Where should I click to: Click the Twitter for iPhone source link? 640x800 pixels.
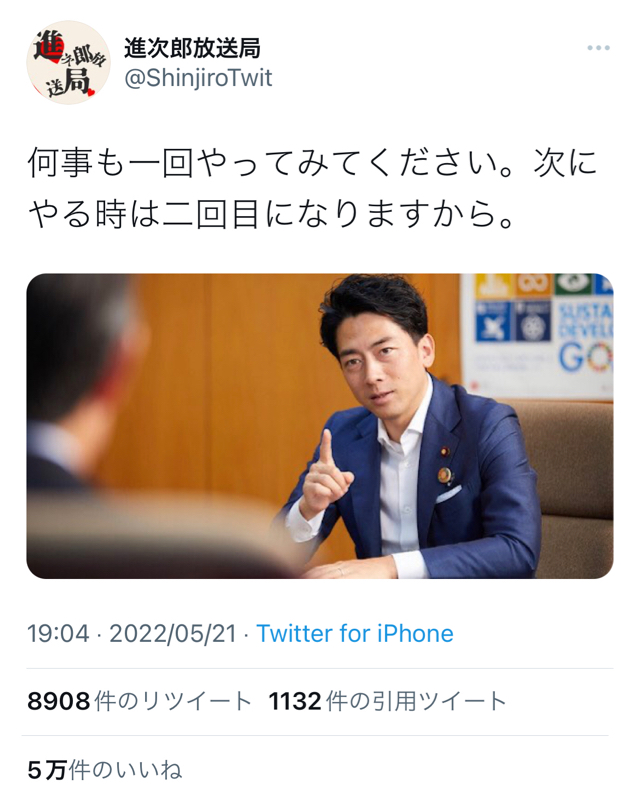coord(355,634)
